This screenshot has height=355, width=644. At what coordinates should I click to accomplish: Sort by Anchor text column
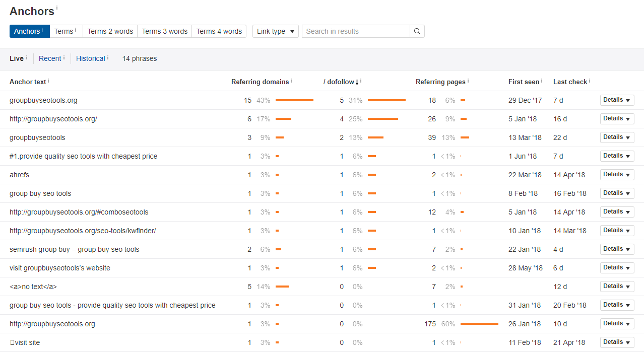coord(28,82)
